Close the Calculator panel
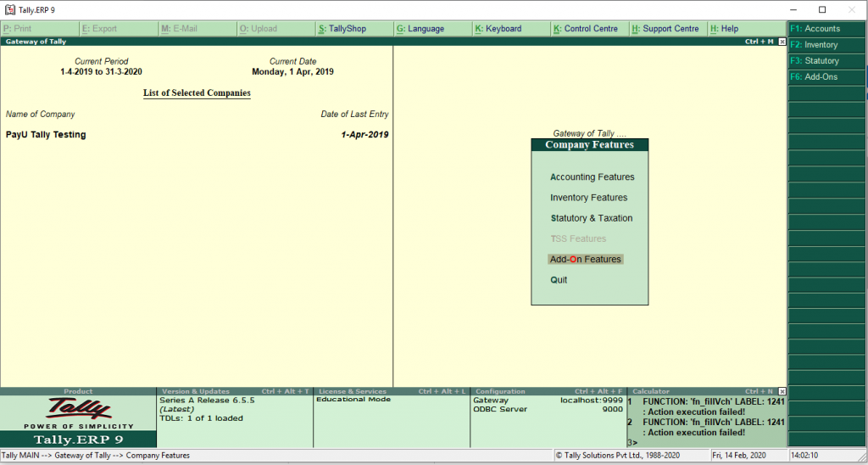The height and width of the screenshot is (465, 868). pyautogui.click(x=782, y=391)
